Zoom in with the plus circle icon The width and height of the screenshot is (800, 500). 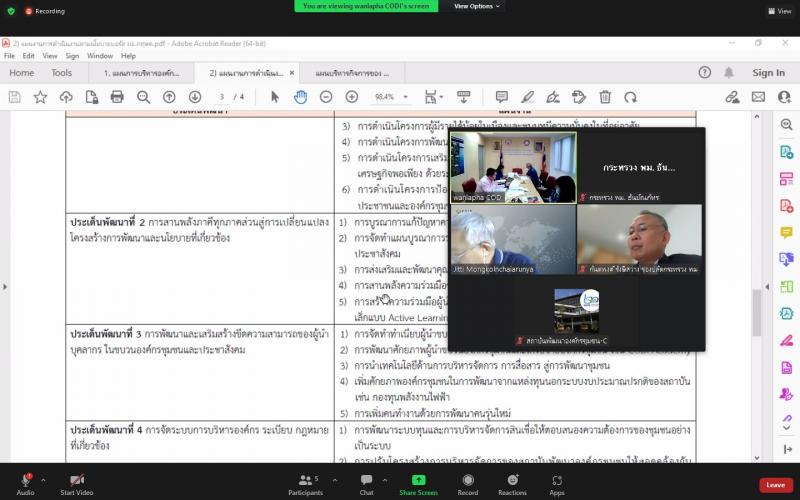(x=352, y=97)
